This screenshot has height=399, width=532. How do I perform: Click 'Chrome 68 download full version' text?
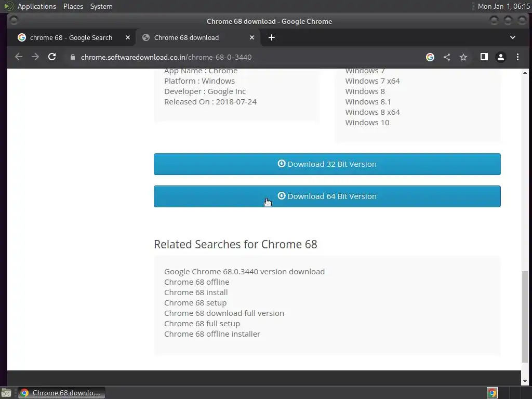point(224,313)
